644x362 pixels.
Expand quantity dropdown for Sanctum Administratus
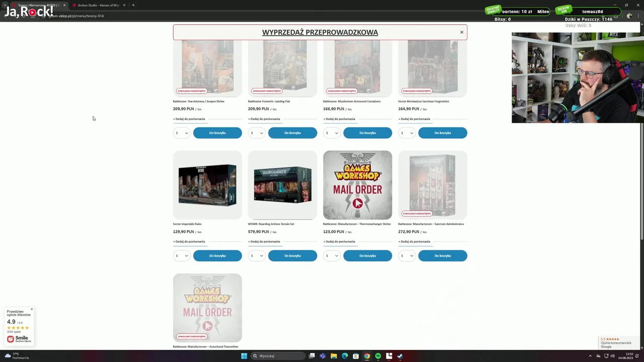coord(407,255)
